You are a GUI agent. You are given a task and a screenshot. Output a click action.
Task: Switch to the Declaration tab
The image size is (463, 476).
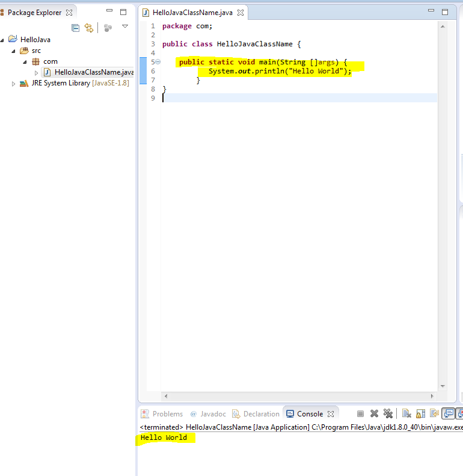pos(256,414)
